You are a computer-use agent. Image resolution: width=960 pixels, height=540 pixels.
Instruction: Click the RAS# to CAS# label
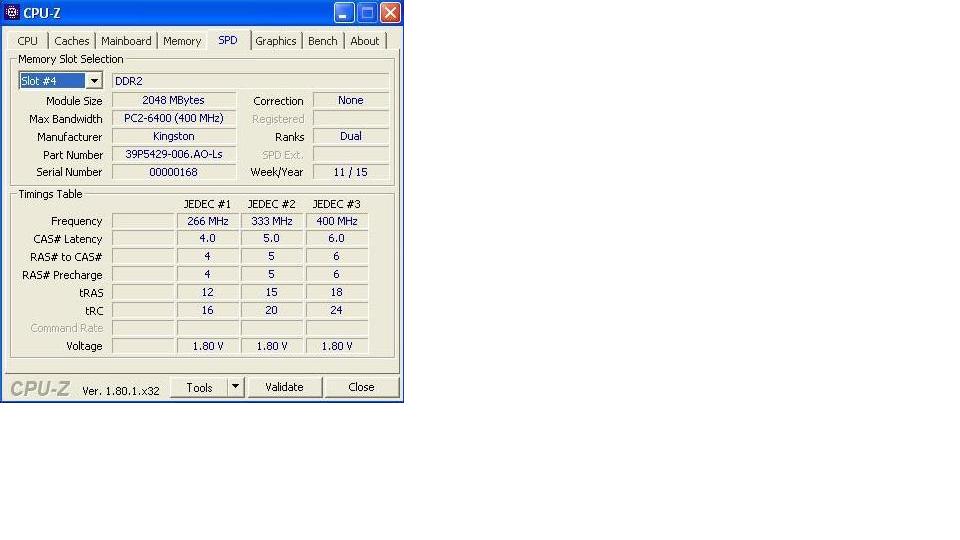pyautogui.click(x=66, y=257)
